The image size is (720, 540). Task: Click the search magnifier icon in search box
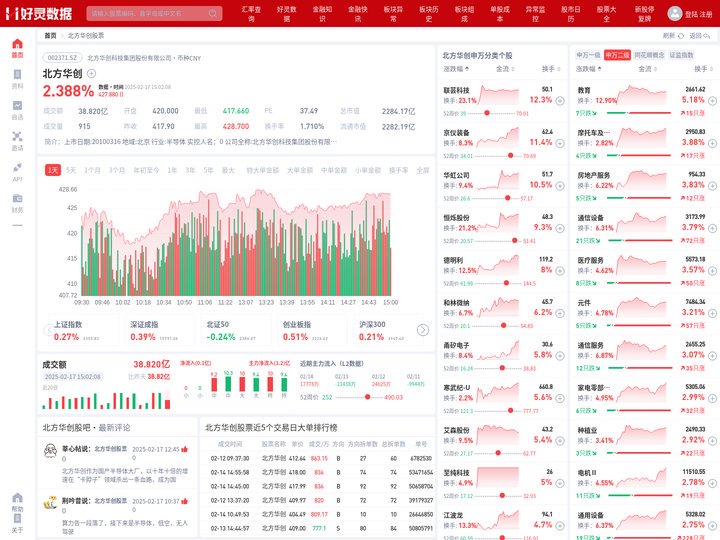pyautogui.click(x=213, y=13)
